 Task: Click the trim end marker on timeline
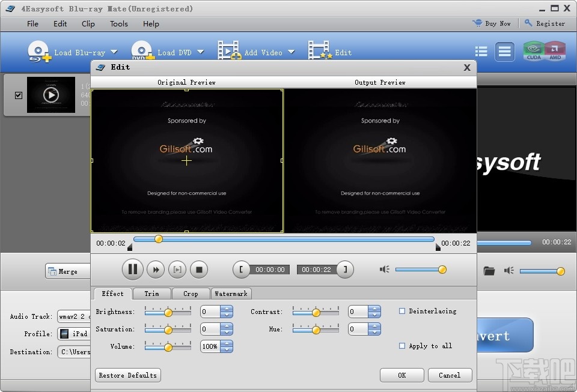438,248
